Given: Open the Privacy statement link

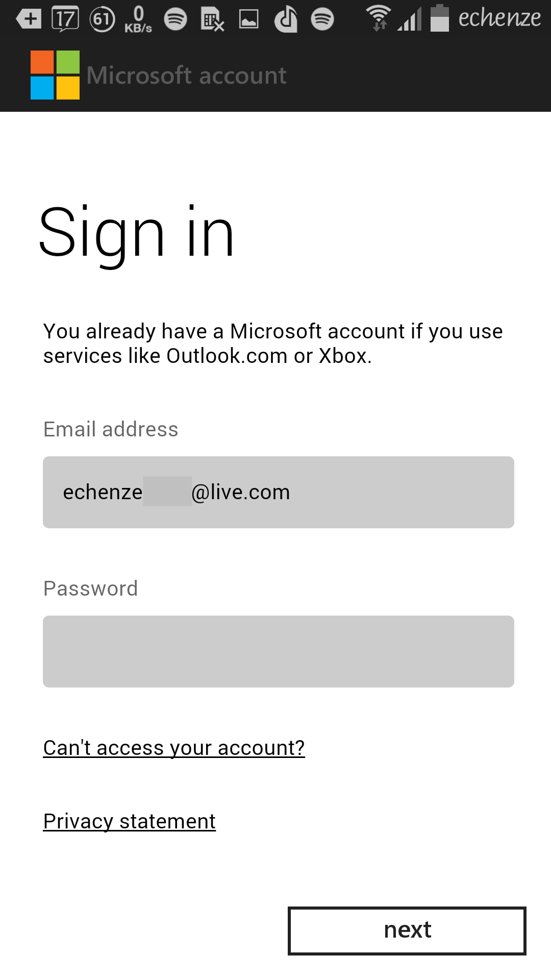Looking at the screenshot, I should 130,822.
